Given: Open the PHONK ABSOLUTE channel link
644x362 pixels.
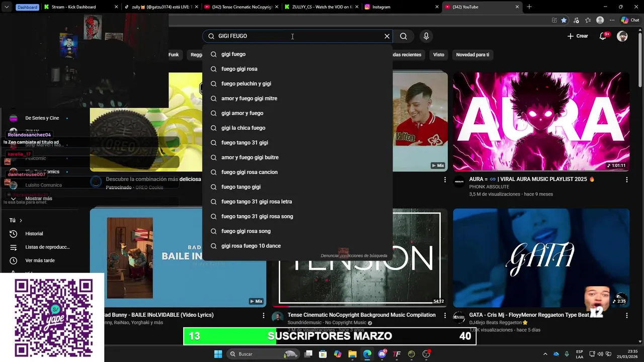Looking at the screenshot, I should [x=489, y=187].
